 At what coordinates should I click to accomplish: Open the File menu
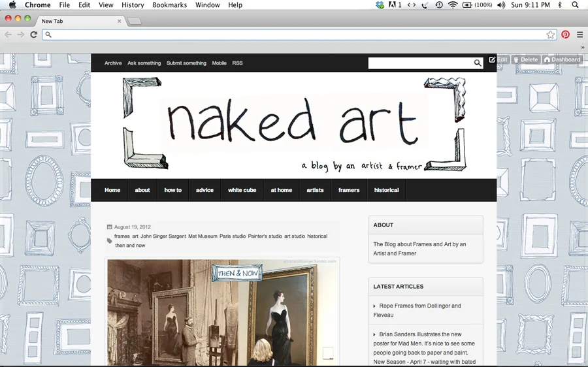pyautogui.click(x=65, y=5)
